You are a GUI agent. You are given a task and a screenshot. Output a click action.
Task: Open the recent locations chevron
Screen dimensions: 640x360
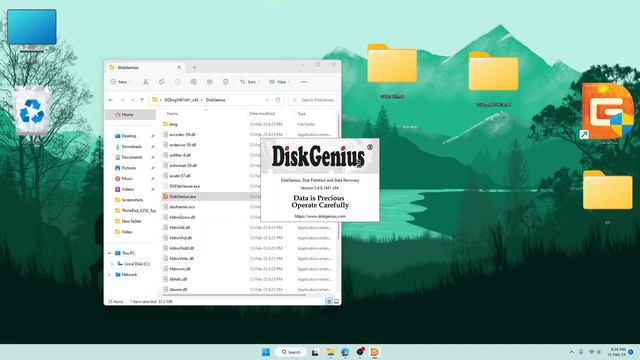(132, 100)
